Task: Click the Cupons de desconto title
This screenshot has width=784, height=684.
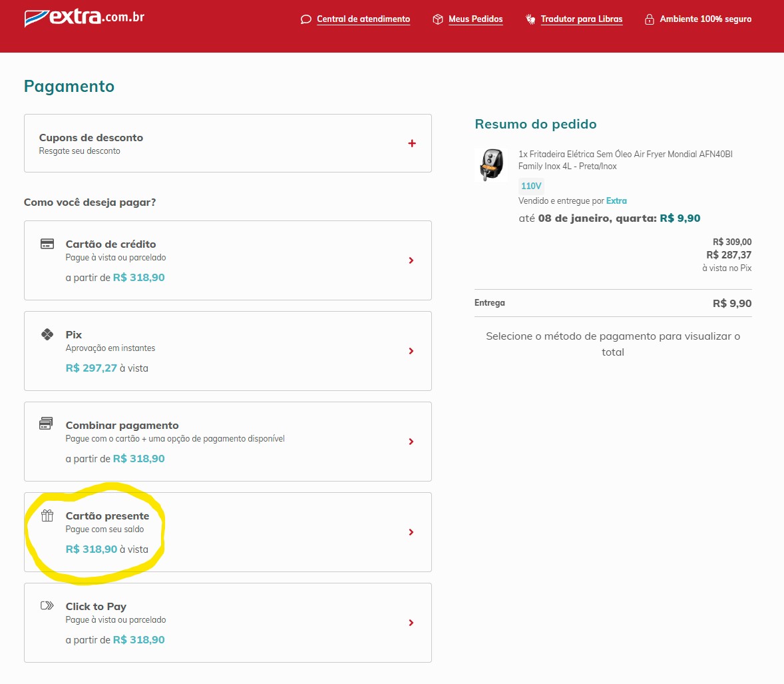Action: point(91,138)
